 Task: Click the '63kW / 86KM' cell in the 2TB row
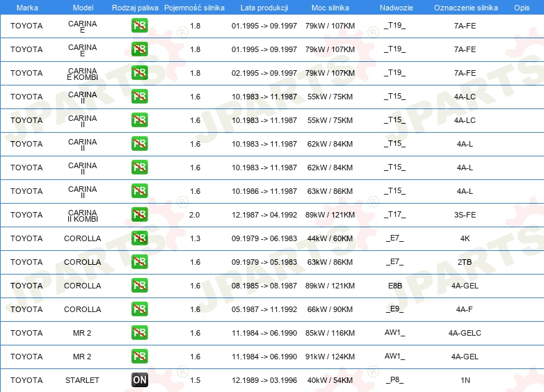[x=330, y=262]
